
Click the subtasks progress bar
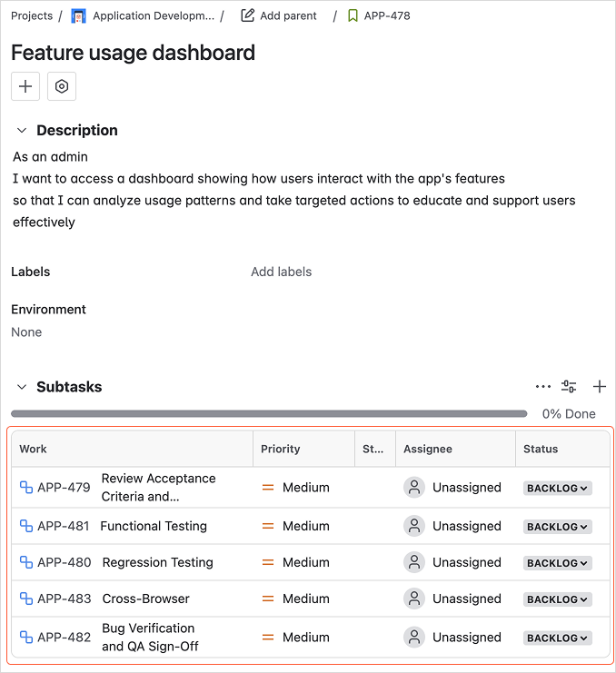[x=269, y=414]
